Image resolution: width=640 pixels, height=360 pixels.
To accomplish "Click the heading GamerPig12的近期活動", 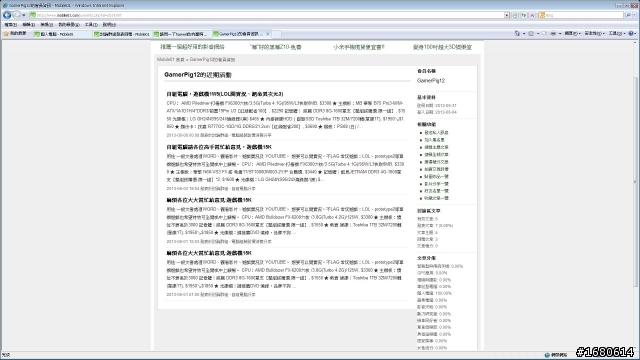I will coord(198,75).
